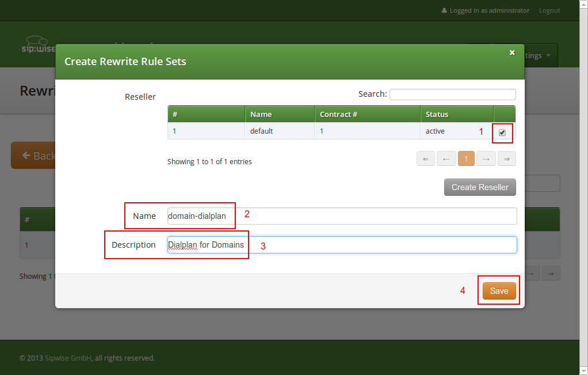Click the next-page arrow in the reseller list
The width and height of the screenshot is (588, 375).
coord(486,158)
